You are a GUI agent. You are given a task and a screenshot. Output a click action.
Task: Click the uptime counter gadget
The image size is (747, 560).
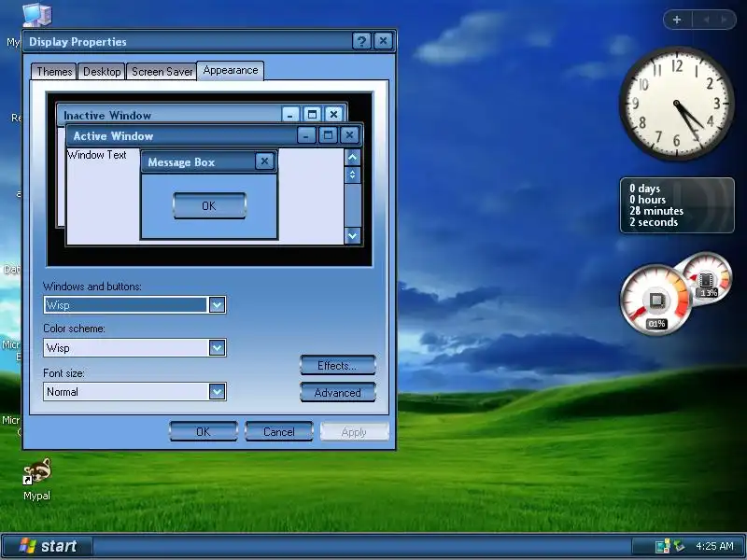point(677,205)
